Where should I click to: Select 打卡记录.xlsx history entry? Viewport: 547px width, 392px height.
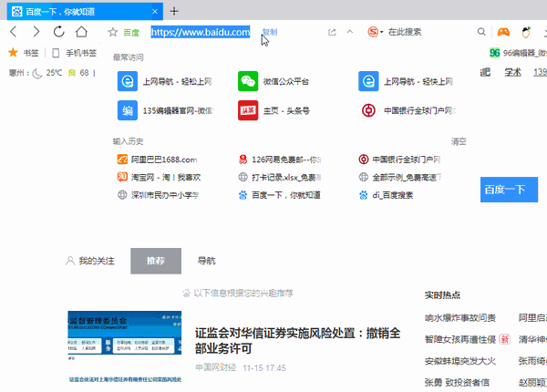click(280, 177)
